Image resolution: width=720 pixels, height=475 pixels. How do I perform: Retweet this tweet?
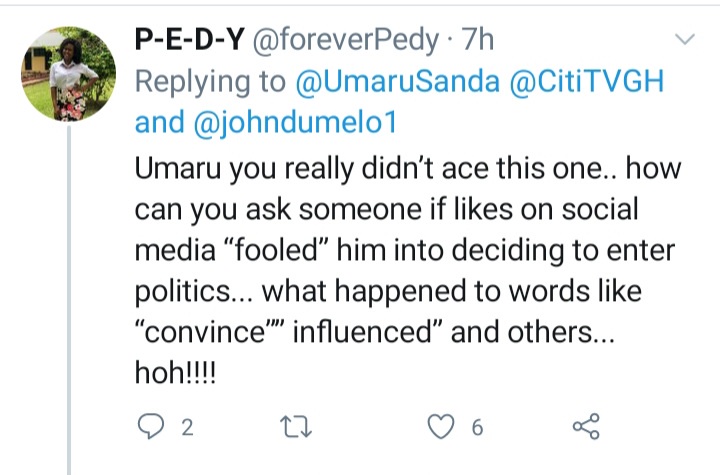pos(295,428)
